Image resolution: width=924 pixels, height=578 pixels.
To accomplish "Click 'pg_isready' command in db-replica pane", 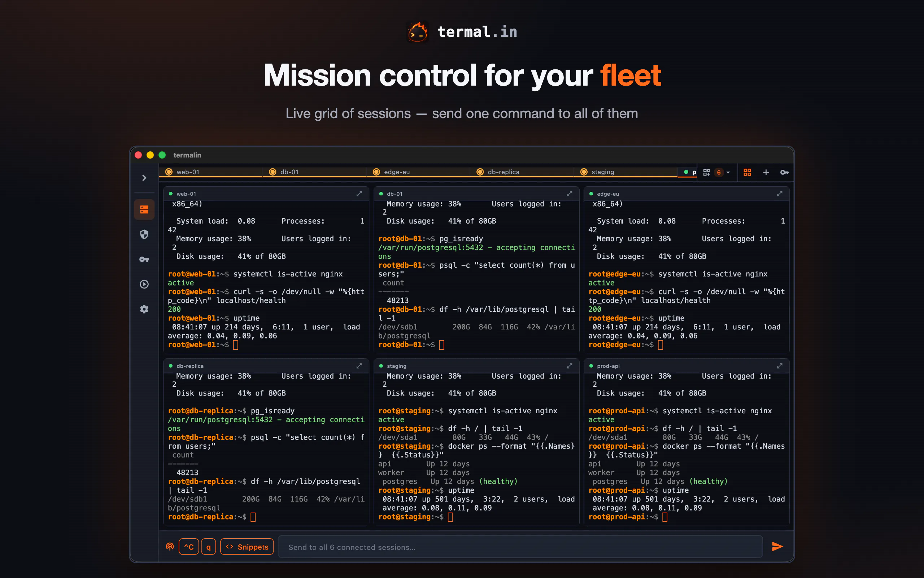I will tap(273, 411).
